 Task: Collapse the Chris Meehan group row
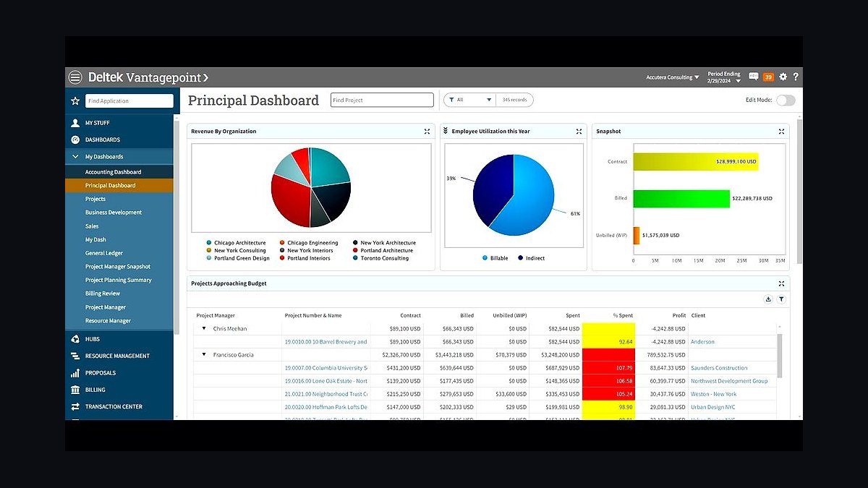click(204, 329)
